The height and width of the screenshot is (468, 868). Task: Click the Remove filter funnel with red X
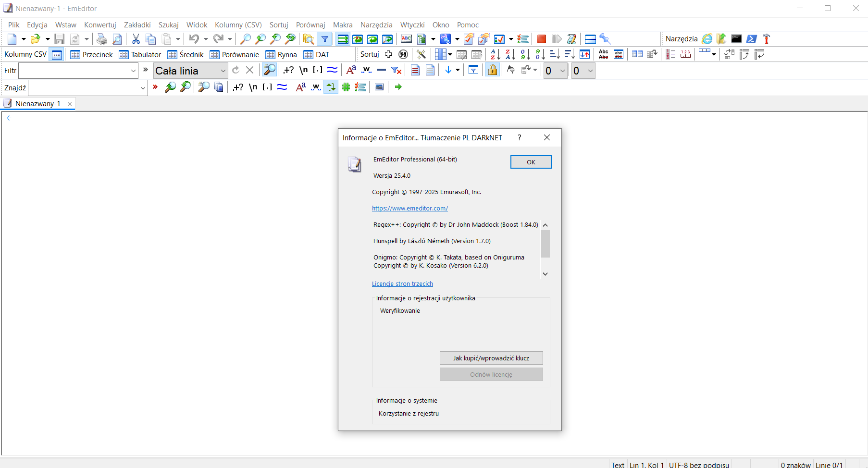[x=397, y=71]
